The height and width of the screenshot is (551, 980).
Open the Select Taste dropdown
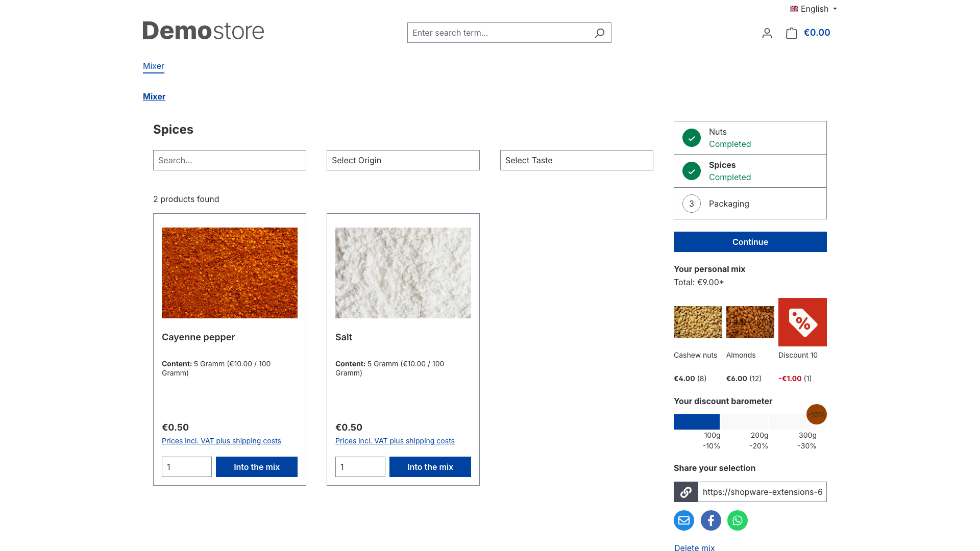(577, 160)
